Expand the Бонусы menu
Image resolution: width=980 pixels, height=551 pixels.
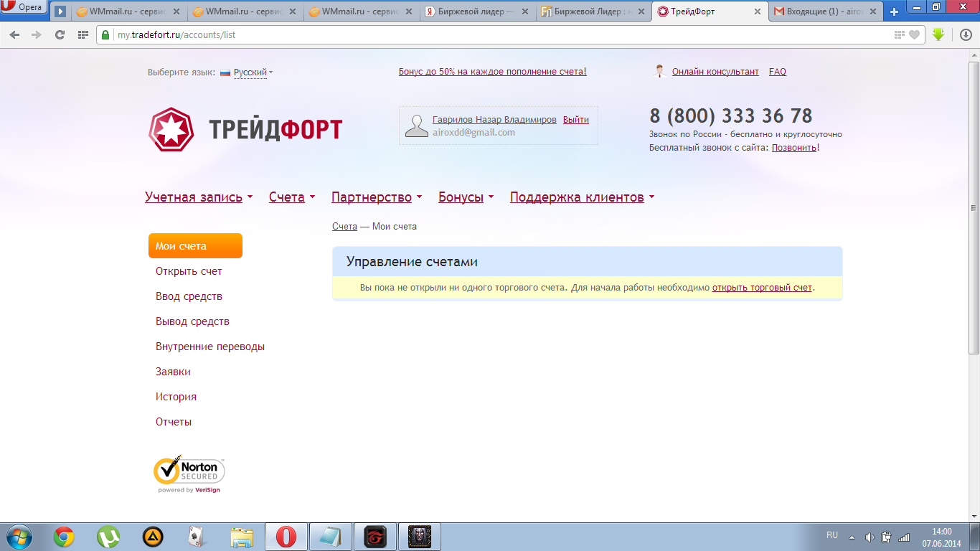tap(466, 197)
